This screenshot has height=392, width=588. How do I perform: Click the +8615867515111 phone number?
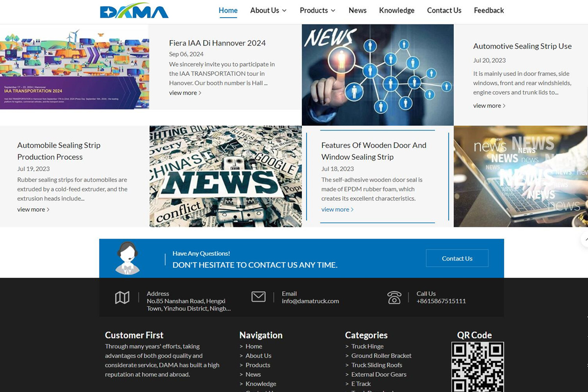pyautogui.click(x=441, y=301)
